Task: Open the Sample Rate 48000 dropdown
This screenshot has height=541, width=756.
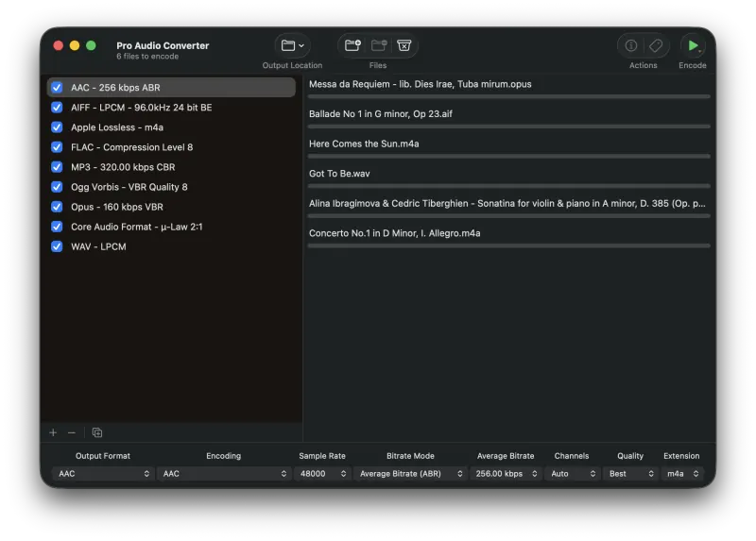Action: pos(321,474)
